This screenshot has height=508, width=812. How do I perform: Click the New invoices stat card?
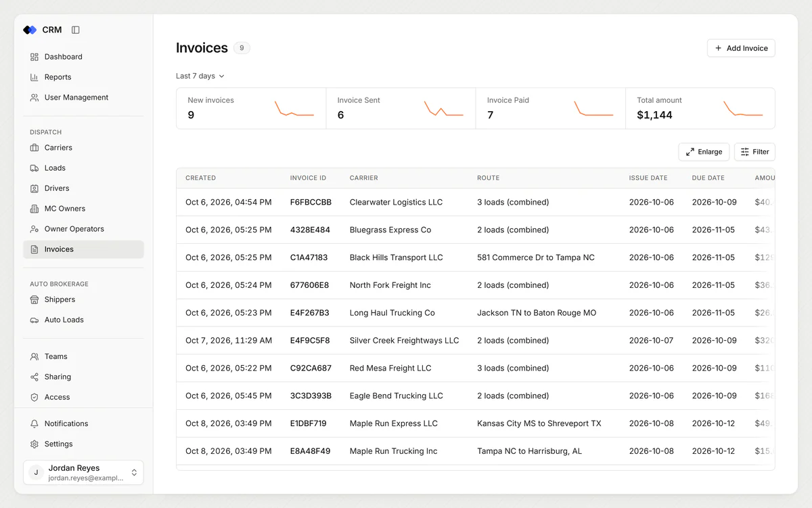click(251, 108)
